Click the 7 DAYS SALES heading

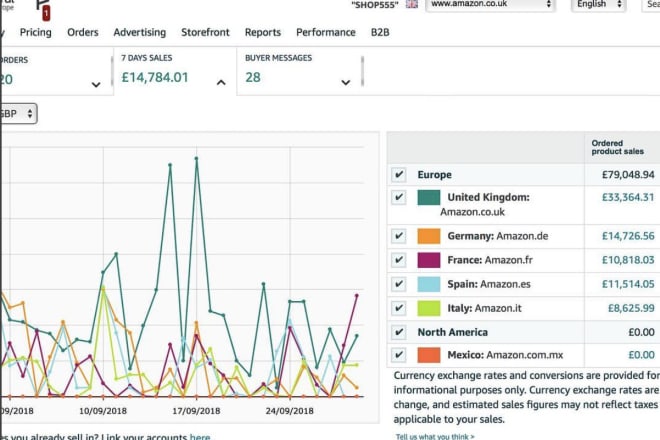(146, 58)
